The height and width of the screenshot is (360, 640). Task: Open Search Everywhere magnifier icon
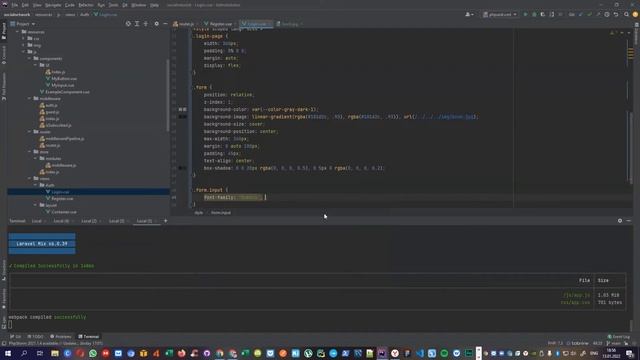pyautogui.click(x=626, y=14)
